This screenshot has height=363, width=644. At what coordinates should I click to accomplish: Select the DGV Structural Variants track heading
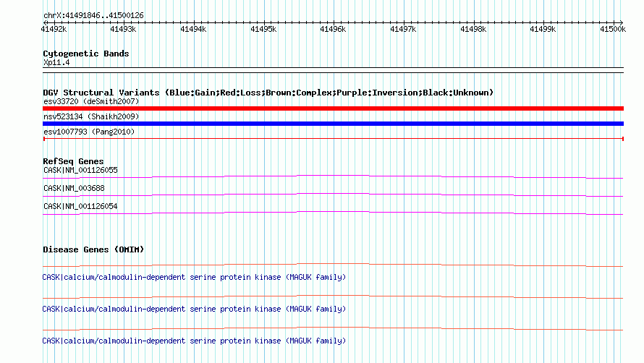268,93
